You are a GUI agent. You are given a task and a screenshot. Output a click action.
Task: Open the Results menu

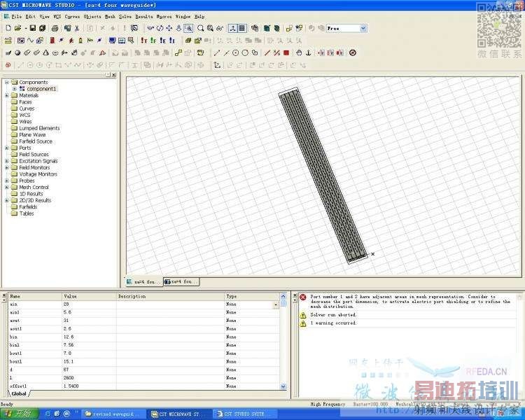144,16
